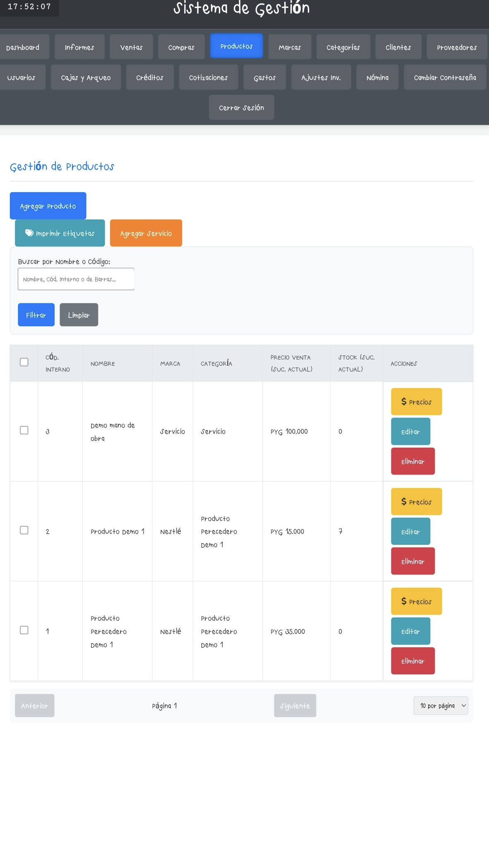Edit the Producto Demo 1 row
The width and height of the screenshot is (489, 868).
click(410, 532)
